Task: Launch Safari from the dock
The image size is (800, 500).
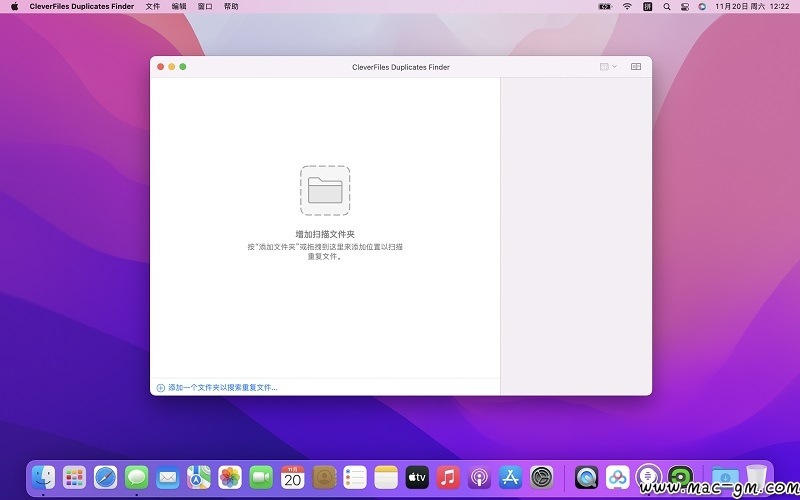Action: [x=106, y=478]
